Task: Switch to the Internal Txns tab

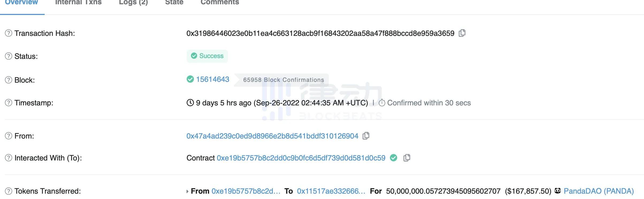Action: 78,3
